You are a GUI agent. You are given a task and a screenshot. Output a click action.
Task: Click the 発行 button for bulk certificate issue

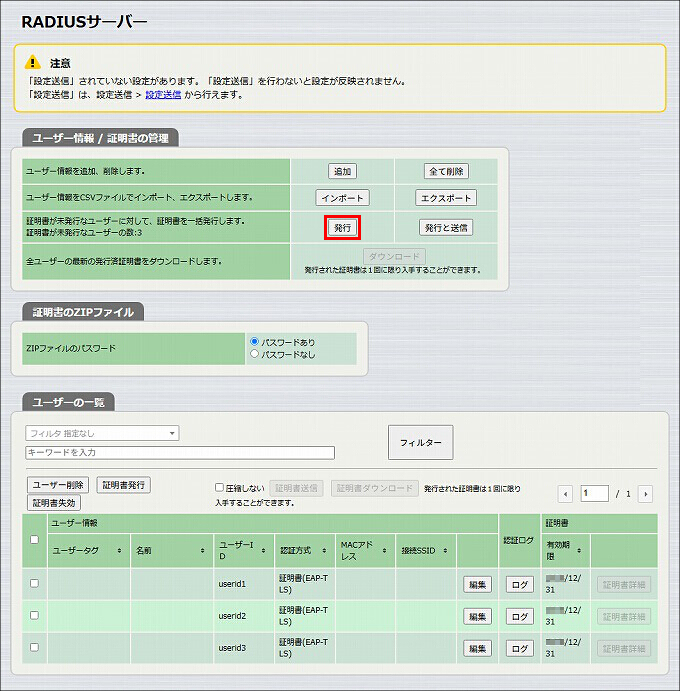point(342,227)
